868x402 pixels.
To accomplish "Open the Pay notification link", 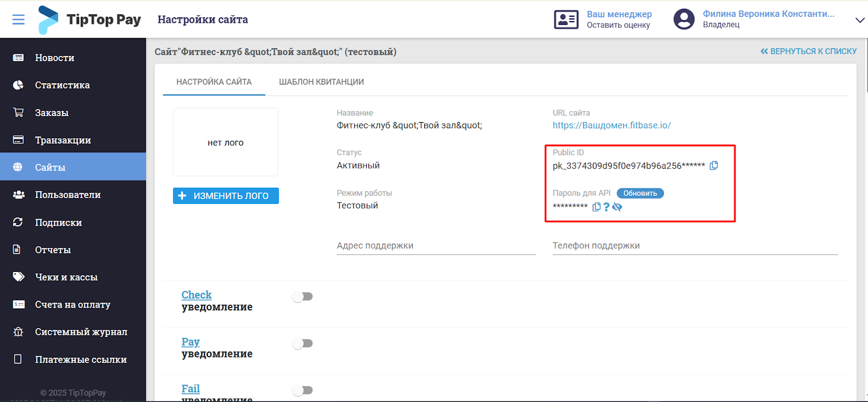I will click(190, 342).
